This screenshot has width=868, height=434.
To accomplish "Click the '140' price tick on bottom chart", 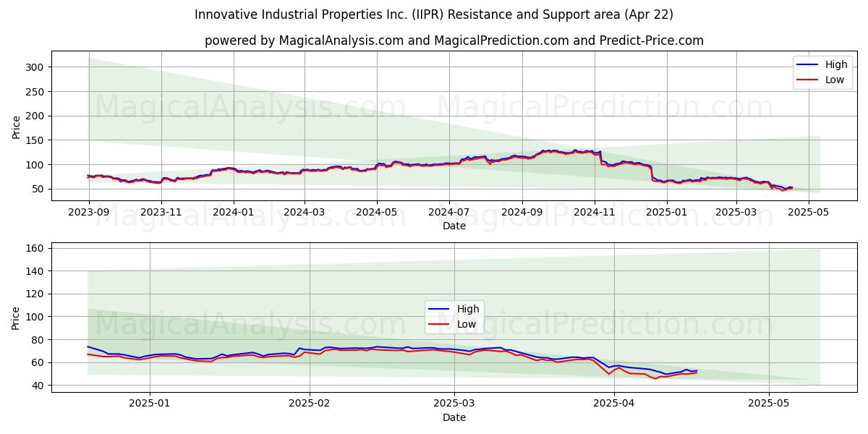I will [36, 271].
